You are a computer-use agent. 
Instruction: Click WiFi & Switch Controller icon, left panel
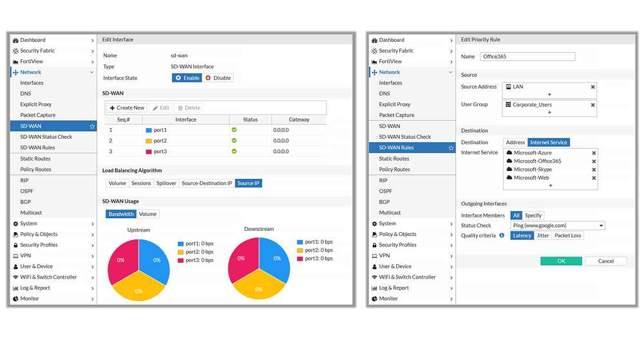click(x=15, y=277)
